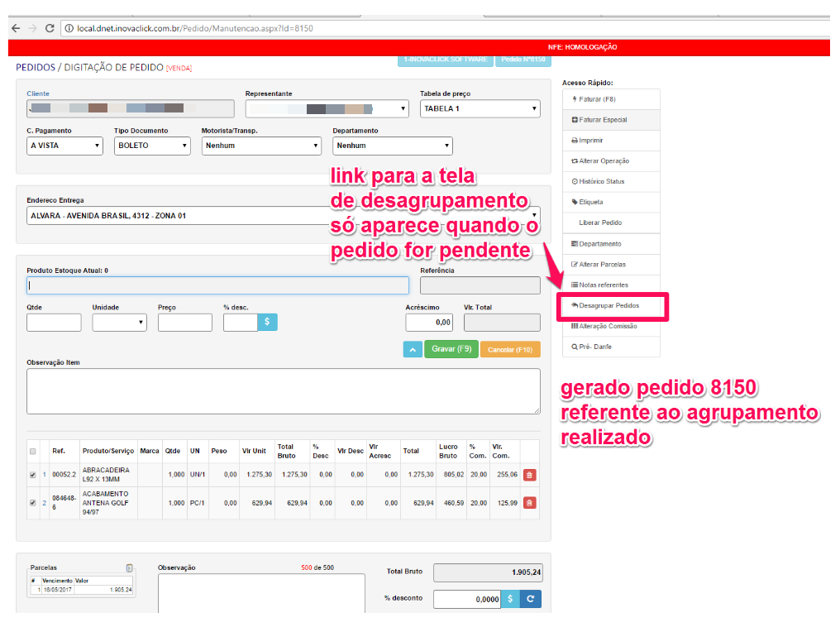This screenshot has width=840, height=627.
Task: Open the Tipo Documento BOLETO dropdown
Action: [152, 146]
